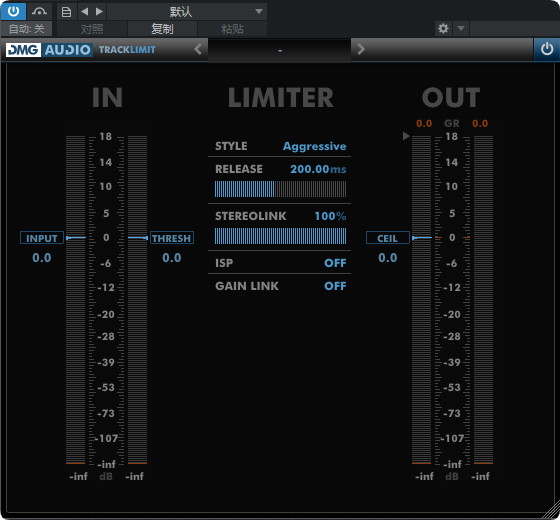The height and width of the screenshot is (520, 560).
Task: Click the 复制 copy button
Action: 162,29
